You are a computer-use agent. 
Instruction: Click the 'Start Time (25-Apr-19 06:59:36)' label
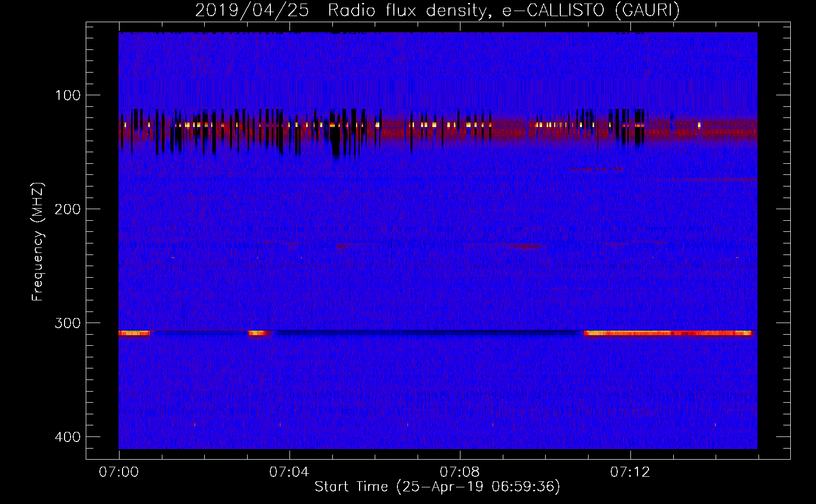click(x=437, y=487)
